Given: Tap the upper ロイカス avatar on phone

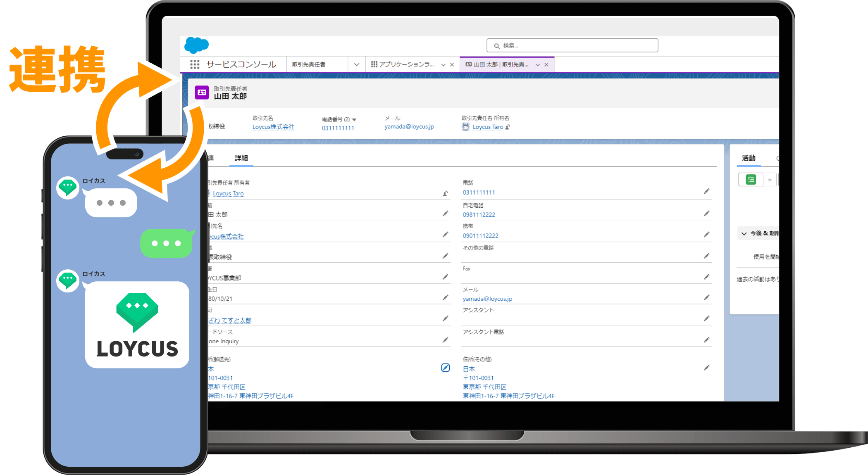Looking at the screenshot, I should pyautogui.click(x=68, y=188).
